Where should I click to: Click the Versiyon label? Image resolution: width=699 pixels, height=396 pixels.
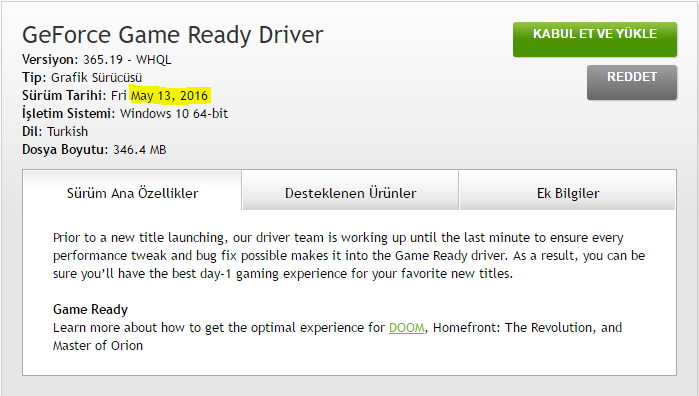(x=50, y=60)
